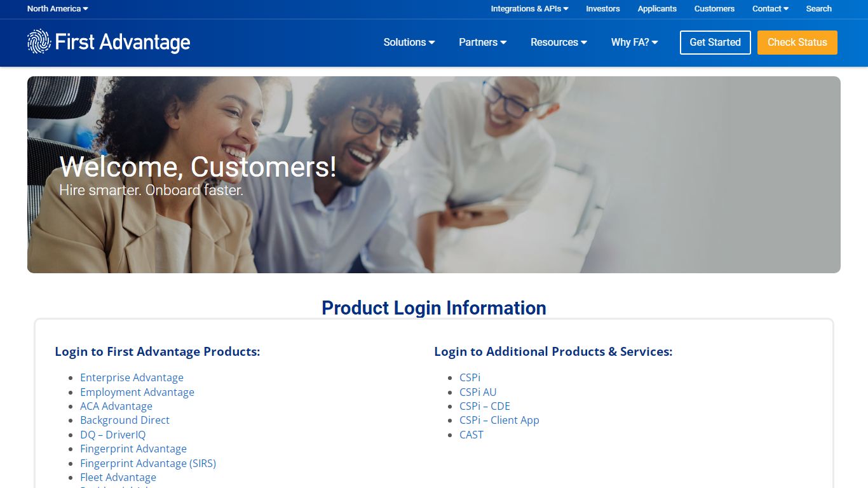Expand the Partners menu
The image size is (868, 488).
pos(483,43)
